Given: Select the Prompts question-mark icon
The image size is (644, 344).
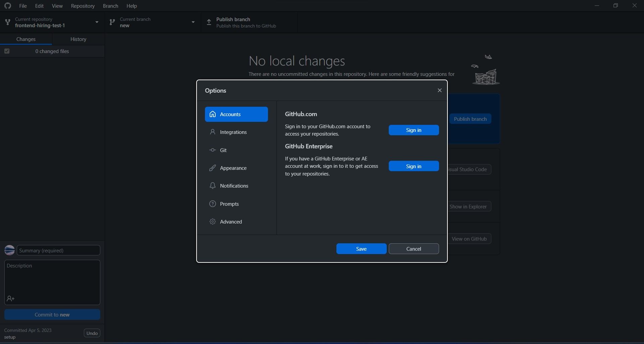Looking at the screenshot, I should click(x=213, y=204).
